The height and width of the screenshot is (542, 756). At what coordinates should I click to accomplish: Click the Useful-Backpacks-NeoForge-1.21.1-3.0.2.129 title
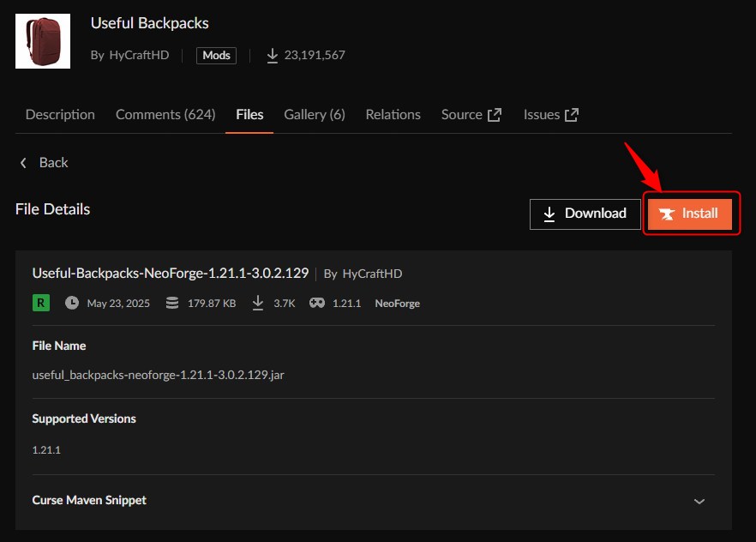(x=171, y=274)
